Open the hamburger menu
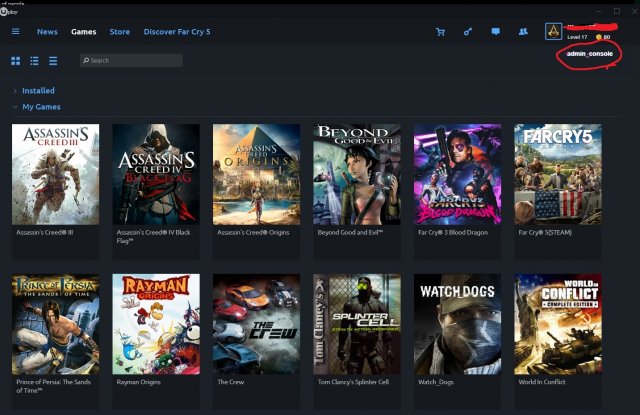Viewport: 640px width, 415px height. point(15,31)
